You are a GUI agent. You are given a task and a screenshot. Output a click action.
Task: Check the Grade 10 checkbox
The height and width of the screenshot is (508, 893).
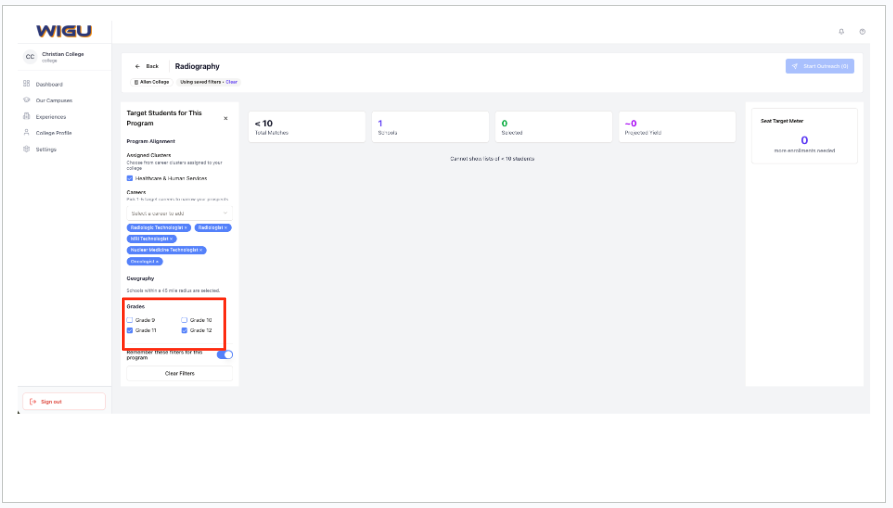(x=184, y=320)
